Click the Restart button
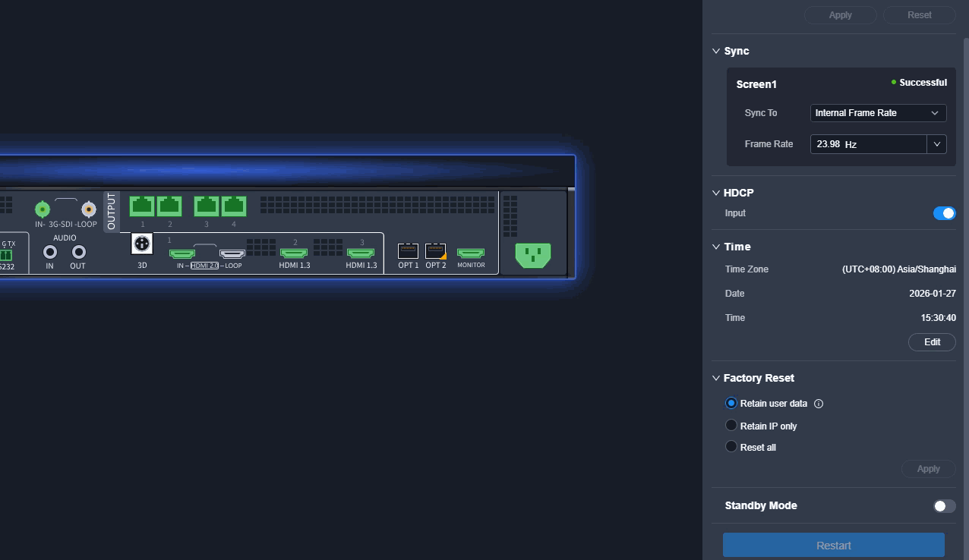 pyautogui.click(x=834, y=546)
